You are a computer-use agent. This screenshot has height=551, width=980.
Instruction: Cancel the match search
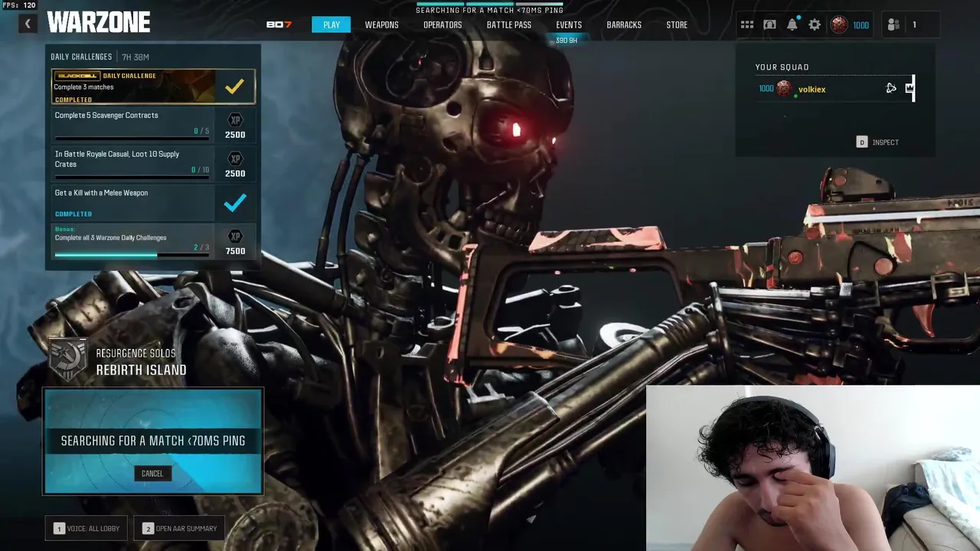(x=152, y=473)
